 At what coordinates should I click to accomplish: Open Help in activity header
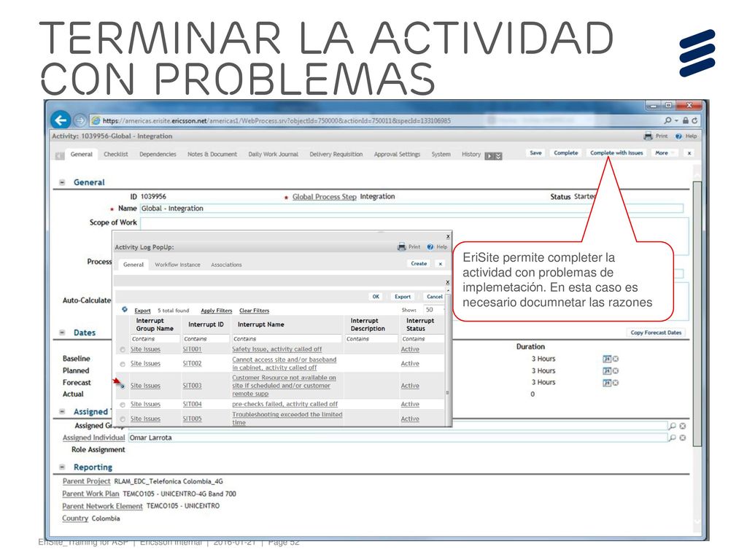coord(686,136)
